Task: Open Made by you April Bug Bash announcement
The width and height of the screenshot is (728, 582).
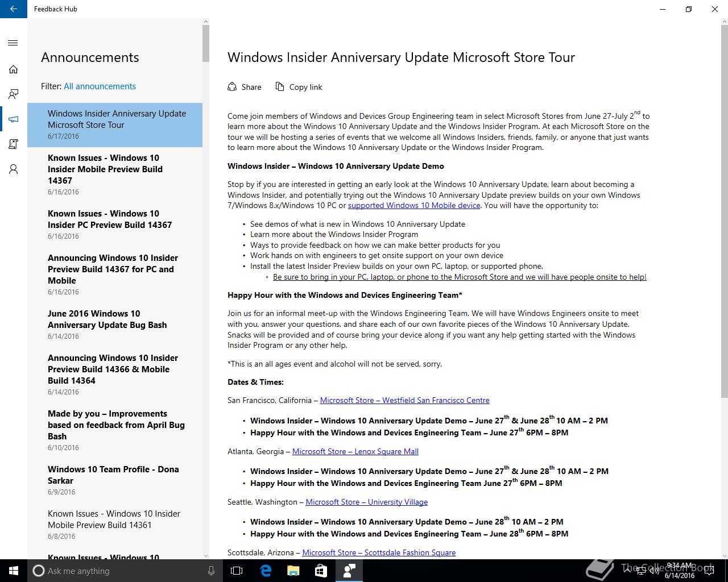Action: pos(115,430)
